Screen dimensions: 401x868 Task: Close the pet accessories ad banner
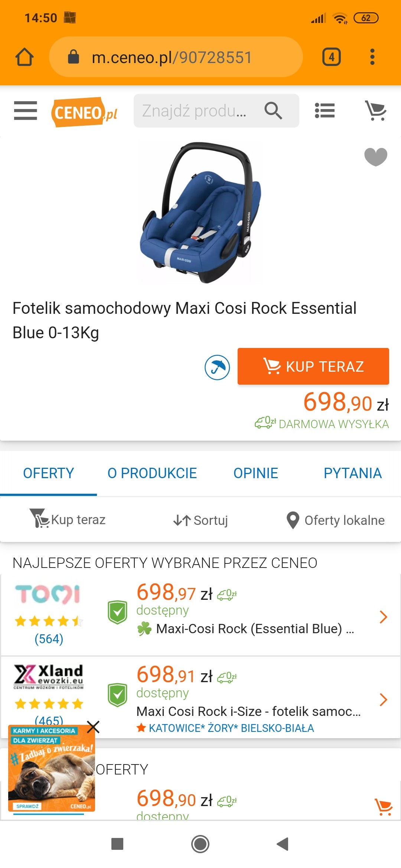pos(93,727)
